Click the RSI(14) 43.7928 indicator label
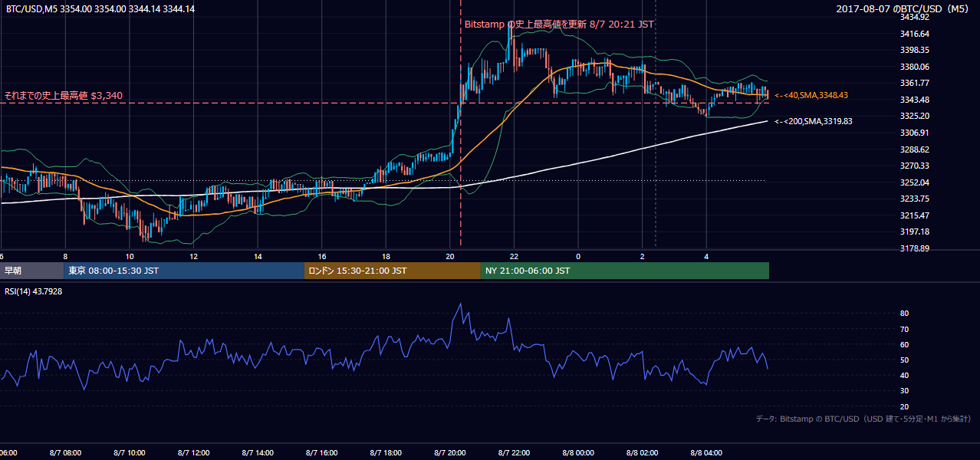This screenshot has width=980, height=460. coord(34,291)
